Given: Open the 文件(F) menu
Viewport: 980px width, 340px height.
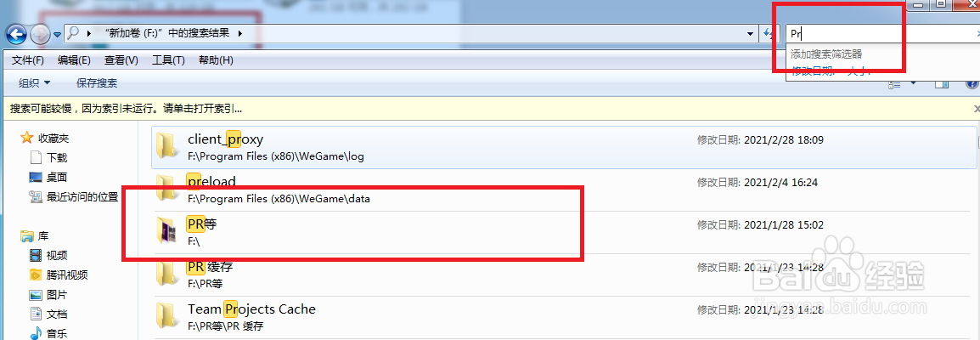Looking at the screenshot, I should (x=27, y=60).
